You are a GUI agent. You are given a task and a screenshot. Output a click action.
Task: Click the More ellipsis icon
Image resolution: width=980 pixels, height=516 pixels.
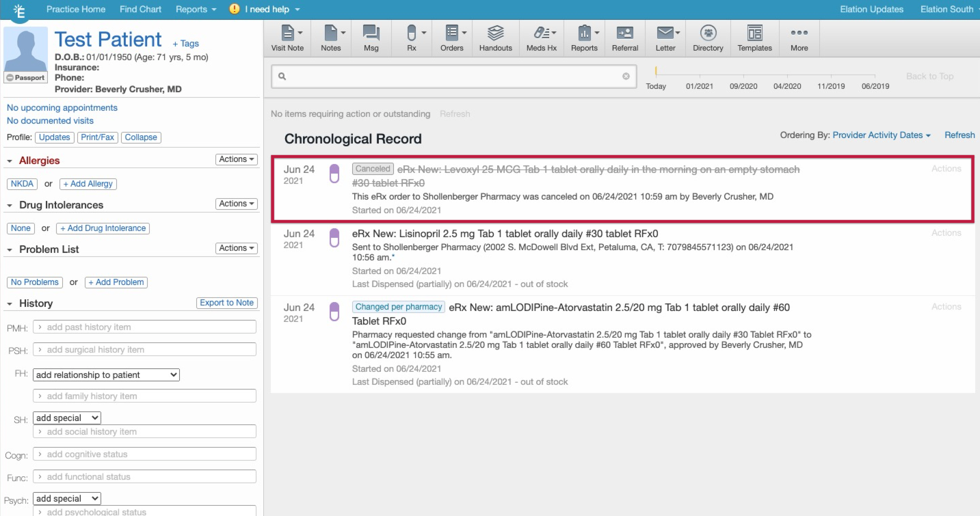pos(799,33)
